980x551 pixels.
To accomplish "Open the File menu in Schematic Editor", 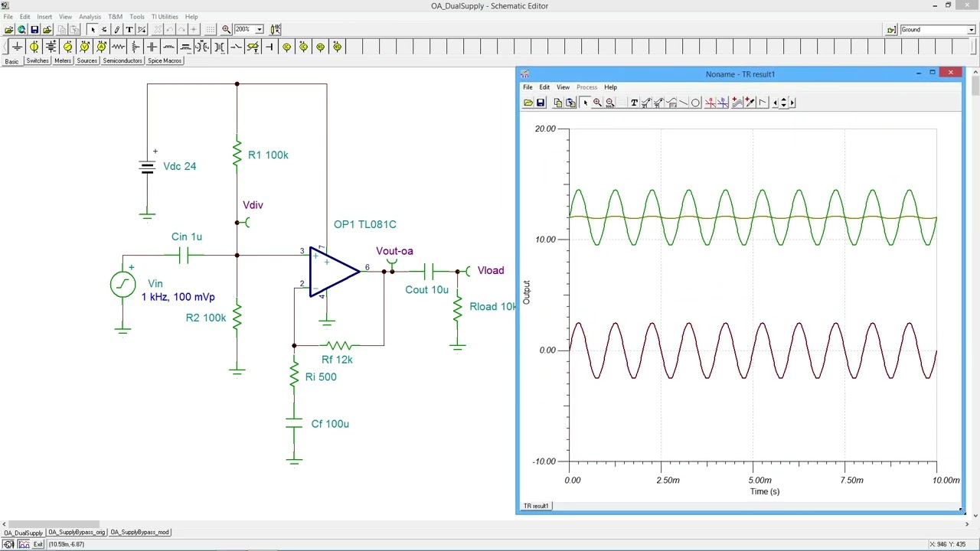I will coord(8,17).
